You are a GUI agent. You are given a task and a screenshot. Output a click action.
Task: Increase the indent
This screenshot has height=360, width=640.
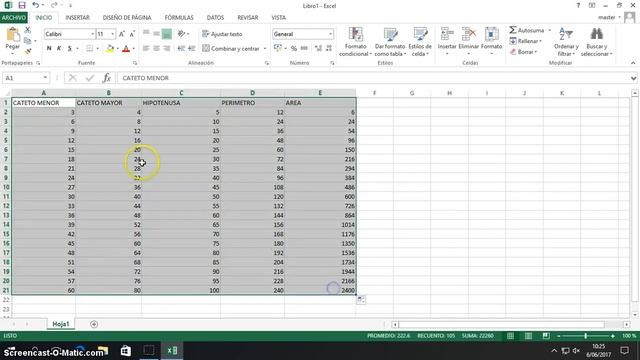pyautogui.click(x=191, y=48)
